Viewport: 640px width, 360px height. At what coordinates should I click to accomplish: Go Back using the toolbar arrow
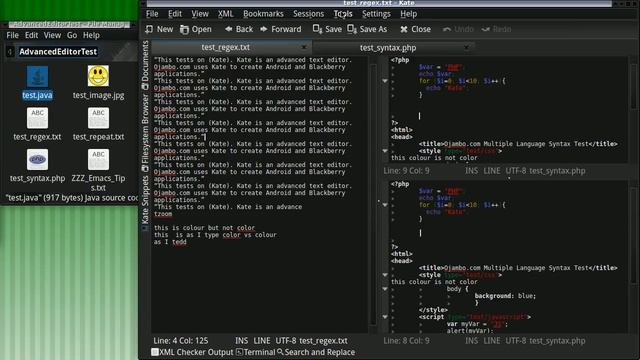click(239, 29)
